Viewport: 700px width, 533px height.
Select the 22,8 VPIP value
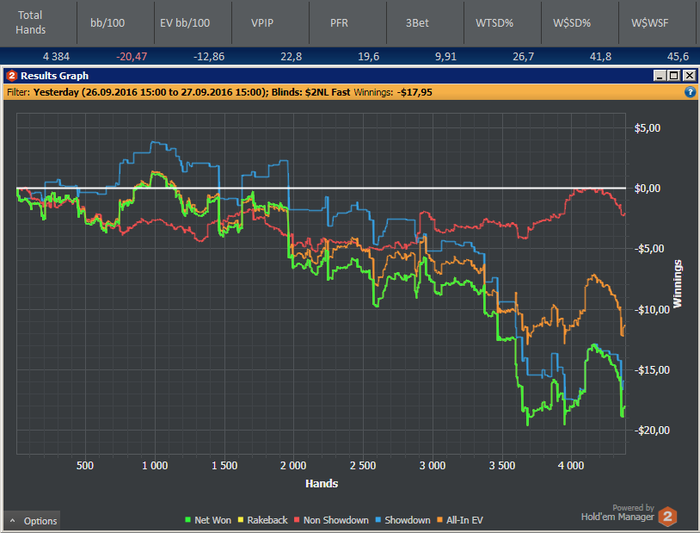291,57
